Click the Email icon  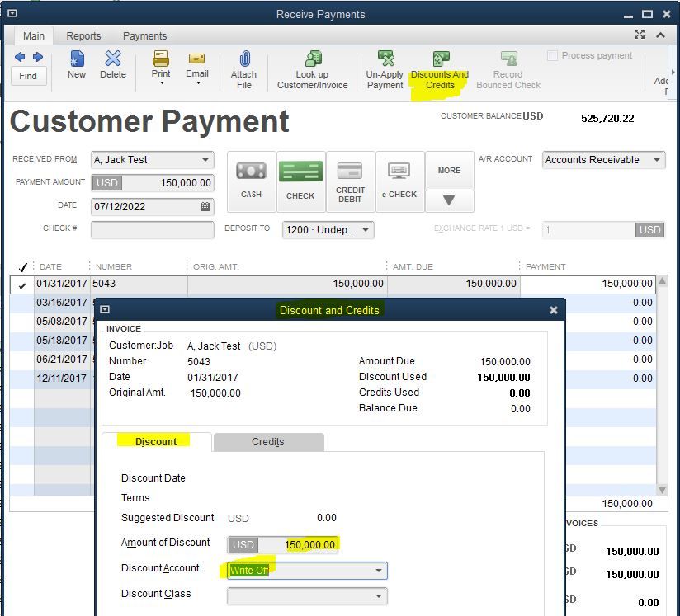[196, 59]
